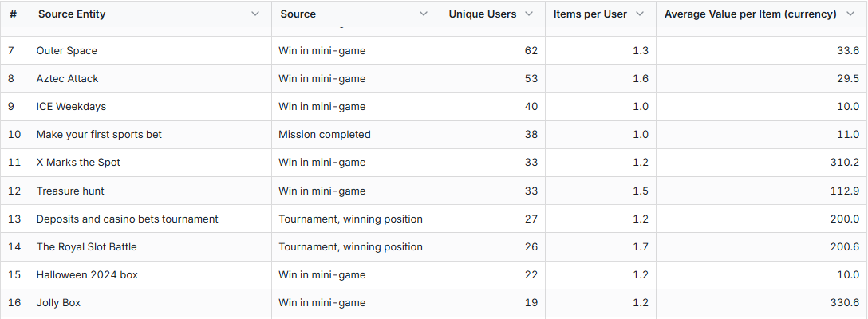
Task: Sort by Source Entity header label
Action: [72, 14]
